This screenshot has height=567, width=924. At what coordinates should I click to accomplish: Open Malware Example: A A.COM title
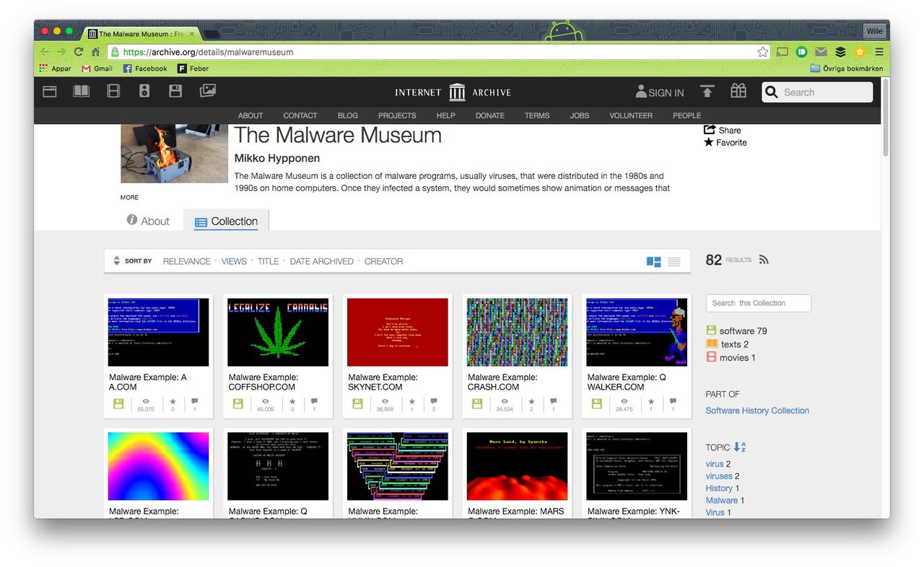click(x=148, y=382)
